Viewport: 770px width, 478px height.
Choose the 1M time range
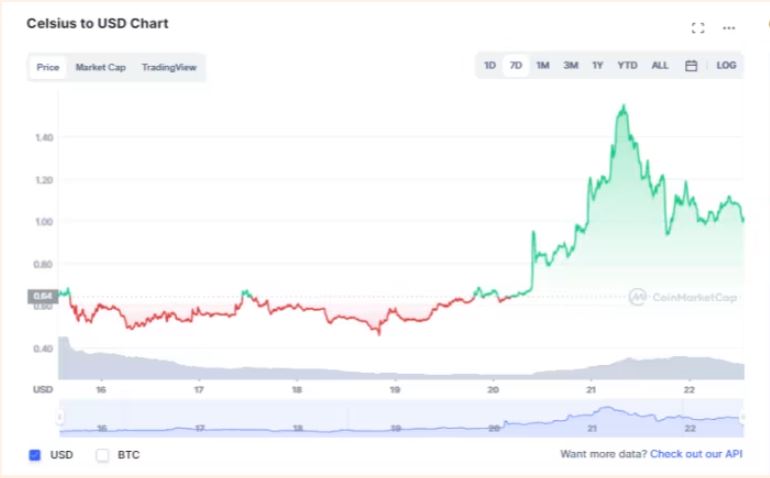point(543,66)
